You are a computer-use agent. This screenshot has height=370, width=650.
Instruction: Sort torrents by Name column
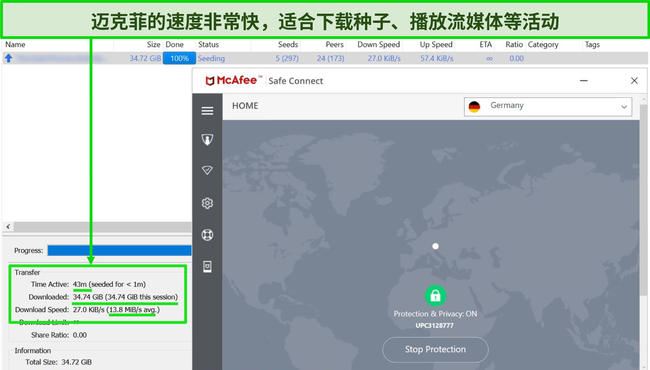15,44
